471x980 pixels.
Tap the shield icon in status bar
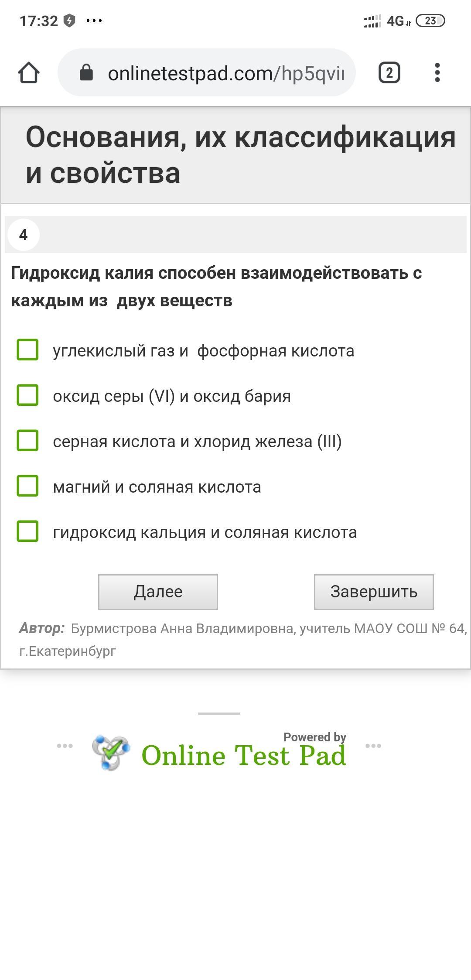(x=69, y=21)
